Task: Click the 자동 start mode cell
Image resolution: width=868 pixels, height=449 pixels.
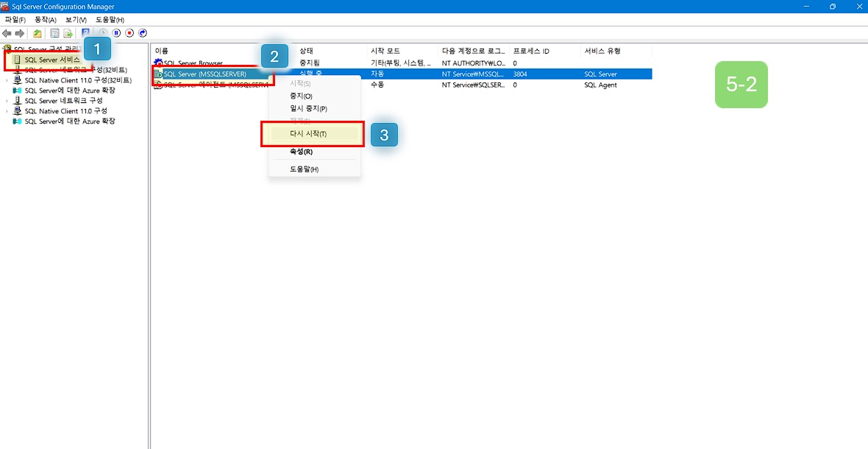Action: pos(377,74)
